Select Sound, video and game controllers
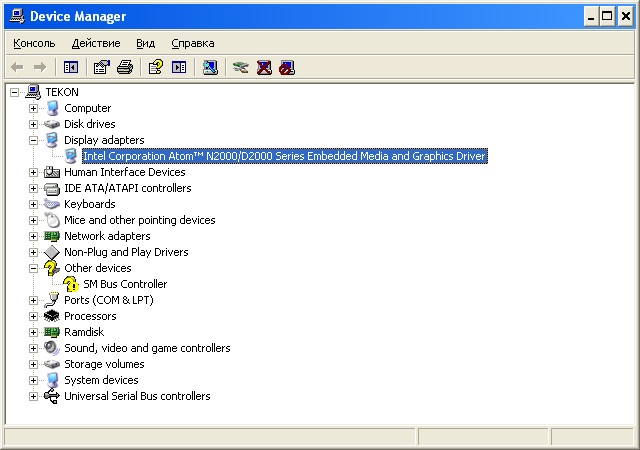The image size is (640, 450). [x=147, y=348]
